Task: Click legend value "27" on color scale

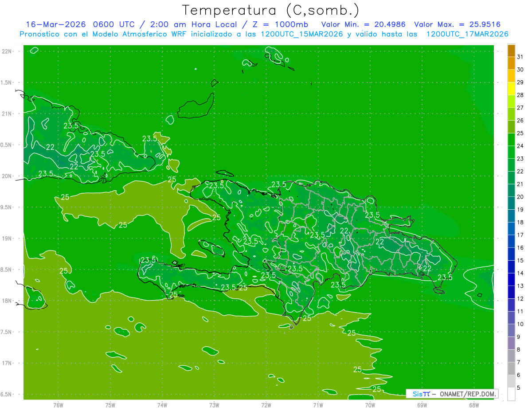Action: (520, 108)
